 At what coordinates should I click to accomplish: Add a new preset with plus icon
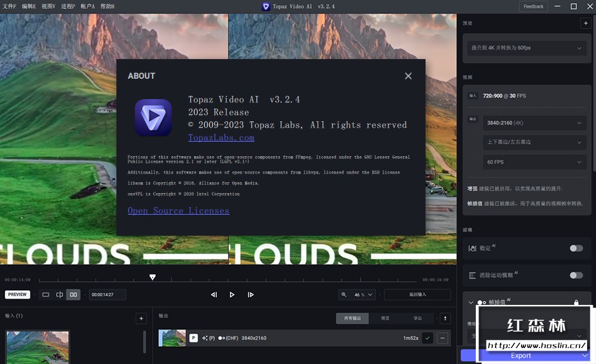(x=585, y=23)
